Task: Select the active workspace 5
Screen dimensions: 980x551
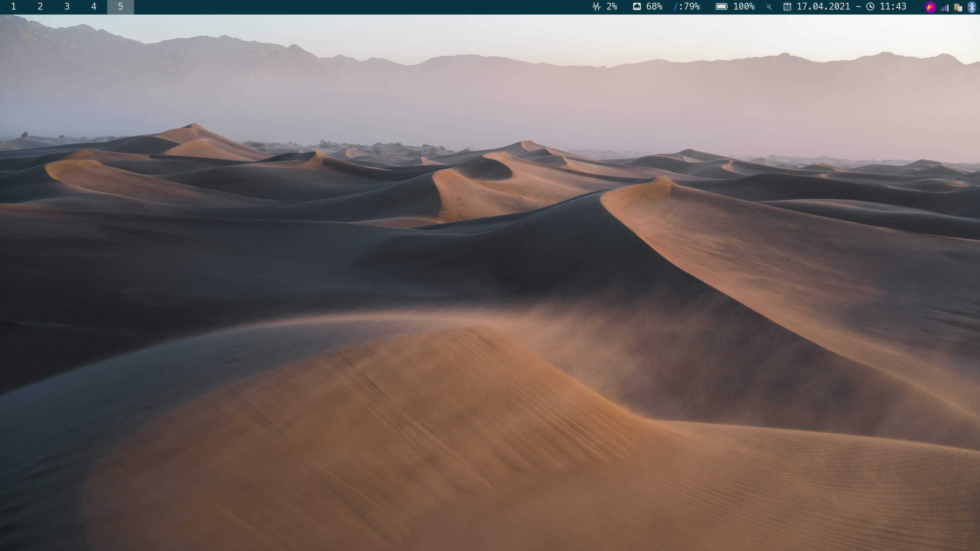Action: coord(121,7)
